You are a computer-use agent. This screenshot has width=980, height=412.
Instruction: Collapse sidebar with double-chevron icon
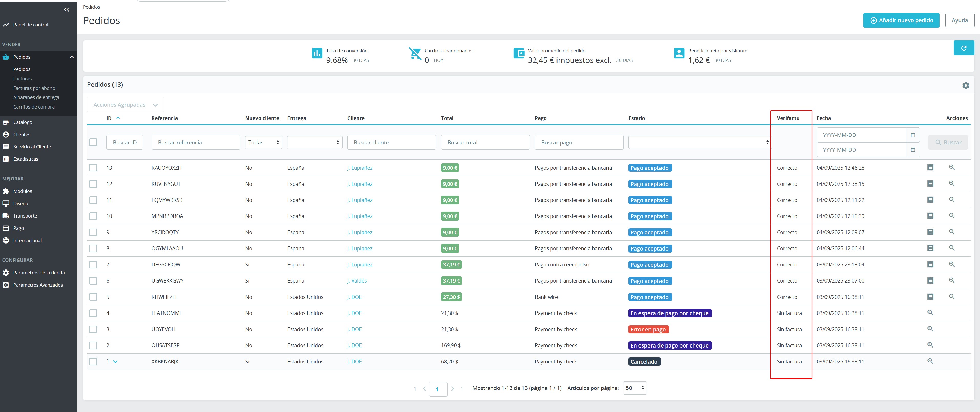click(67, 9)
